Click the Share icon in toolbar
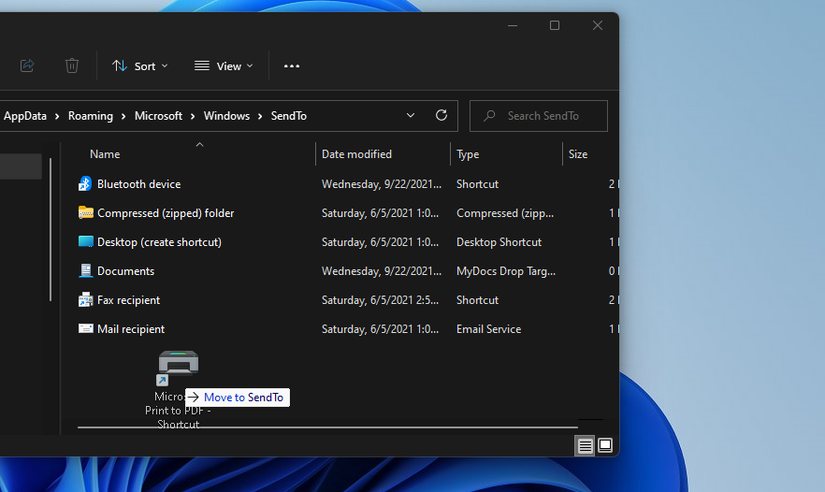Viewport: 825px width, 492px height. pos(27,66)
